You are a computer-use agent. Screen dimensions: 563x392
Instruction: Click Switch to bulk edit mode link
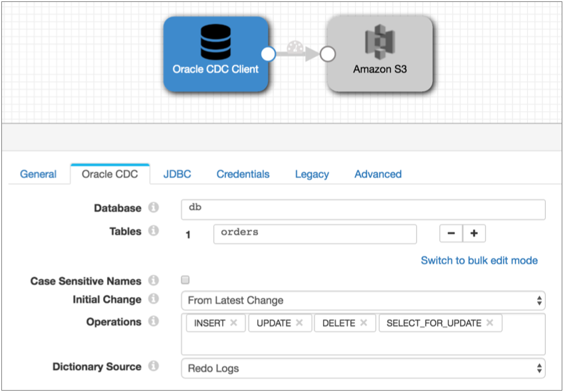pyautogui.click(x=479, y=260)
